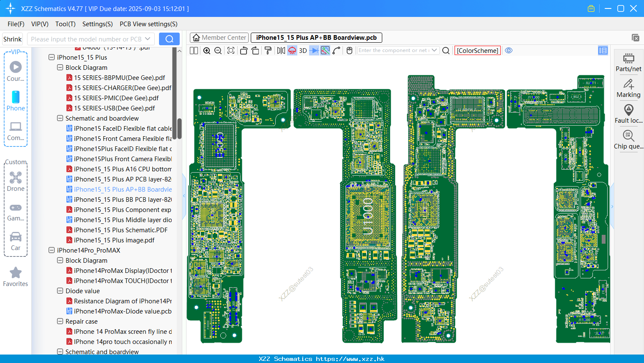Viewport: 644px width, 363px height.
Task: Click the blue model search button
Action: (169, 39)
